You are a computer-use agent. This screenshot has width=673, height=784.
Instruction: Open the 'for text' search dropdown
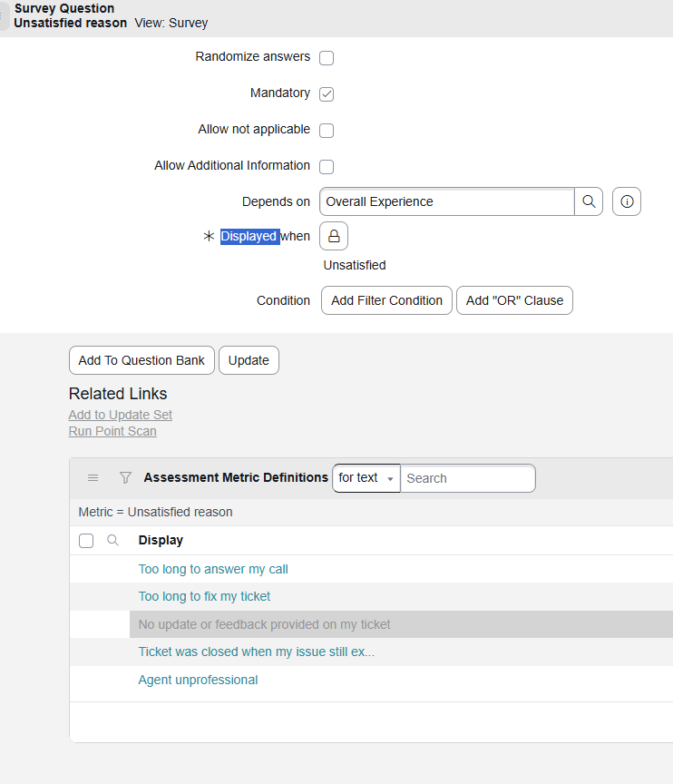click(366, 478)
